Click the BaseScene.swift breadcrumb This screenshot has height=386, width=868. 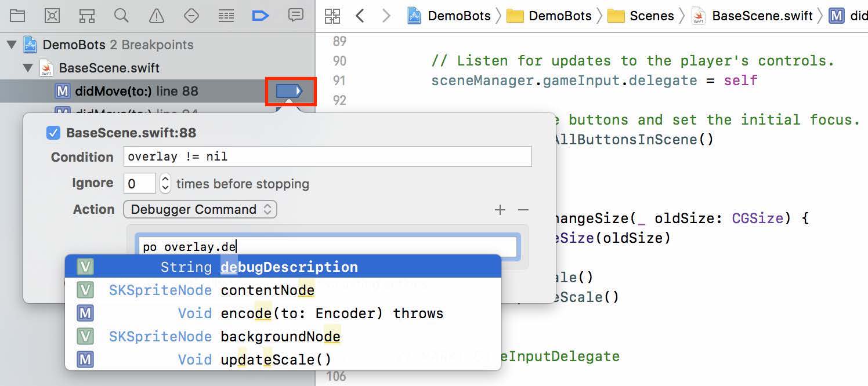[751, 16]
